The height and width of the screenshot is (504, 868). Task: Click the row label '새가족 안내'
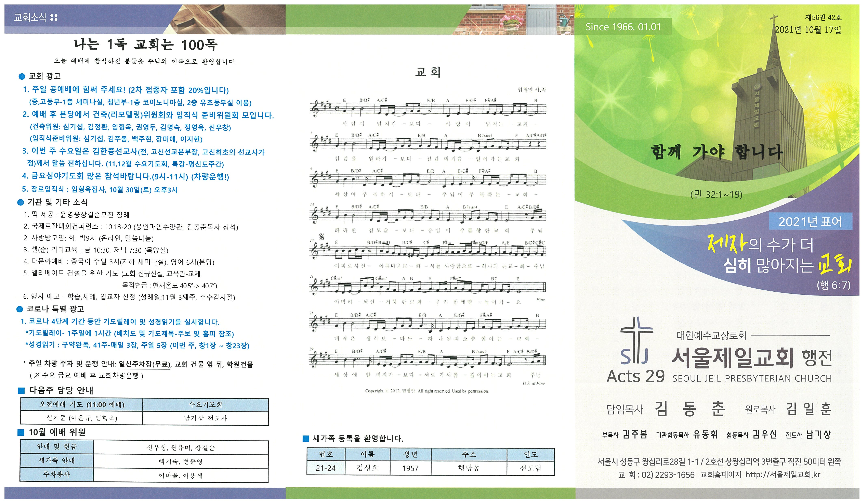pos(57,461)
